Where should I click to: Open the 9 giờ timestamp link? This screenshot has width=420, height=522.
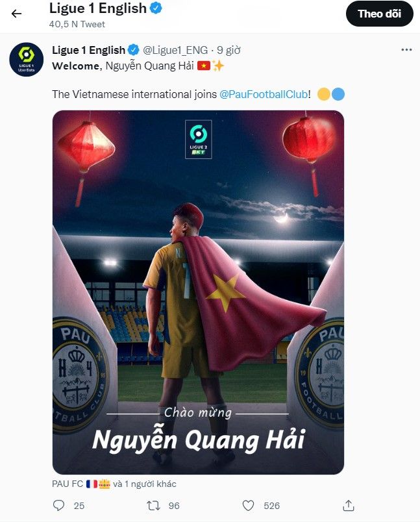229,50
